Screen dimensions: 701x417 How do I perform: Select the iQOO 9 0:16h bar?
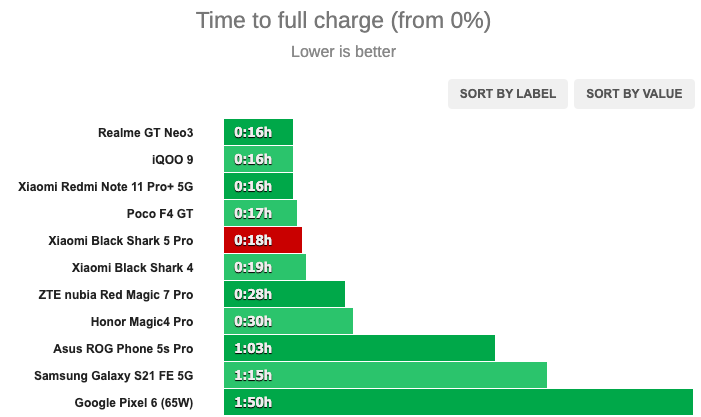point(258,159)
